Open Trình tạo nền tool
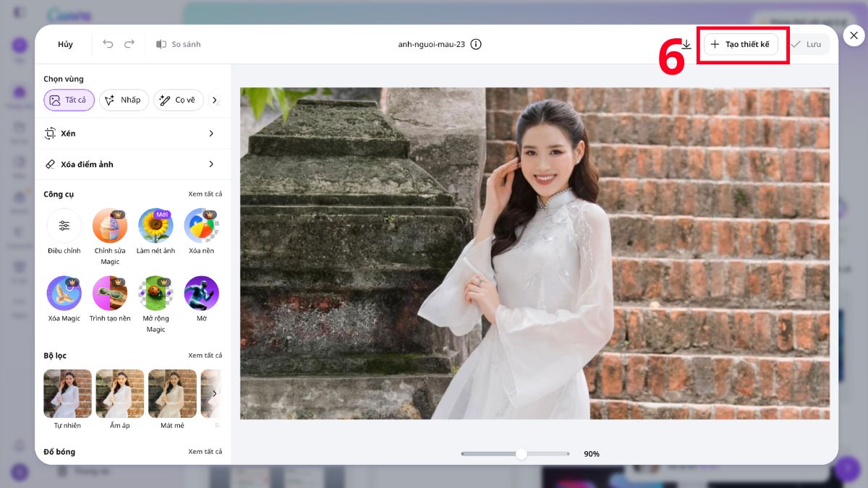This screenshot has height=488, width=868. tap(110, 299)
